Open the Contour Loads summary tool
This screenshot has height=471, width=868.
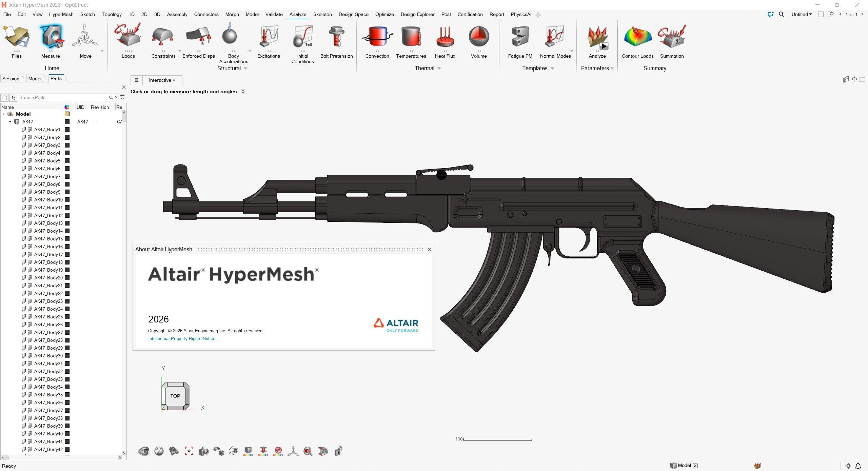click(x=637, y=41)
